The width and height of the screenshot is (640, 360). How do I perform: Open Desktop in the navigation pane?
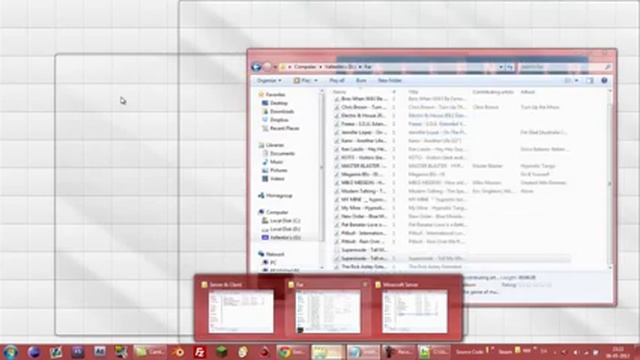(x=279, y=103)
